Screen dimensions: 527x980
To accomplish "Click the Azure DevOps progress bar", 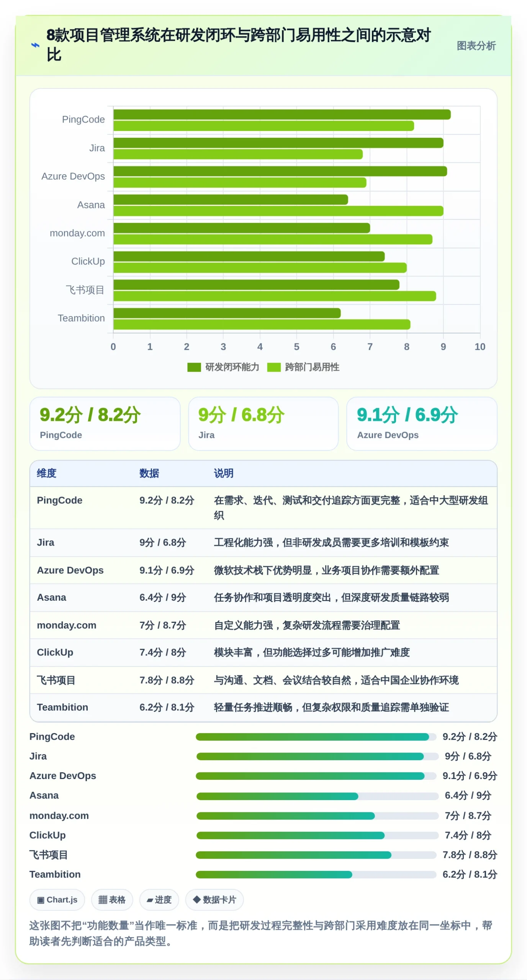I will point(316,776).
